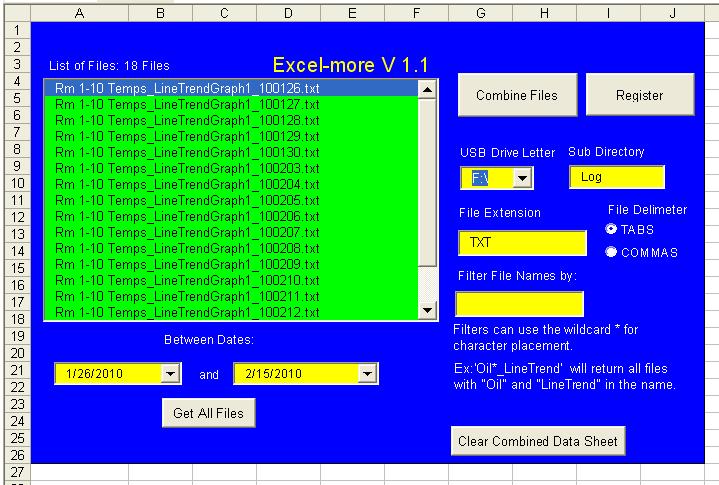Screen dimensions: 719x485
Task: Select column H header
Action: [x=544, y=13]
